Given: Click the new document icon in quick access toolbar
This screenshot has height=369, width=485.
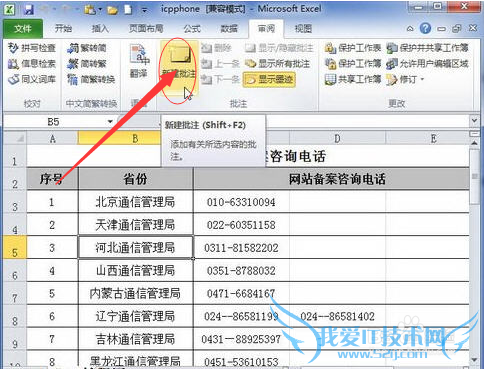Looking at the screenshot, I should (128, 10).
